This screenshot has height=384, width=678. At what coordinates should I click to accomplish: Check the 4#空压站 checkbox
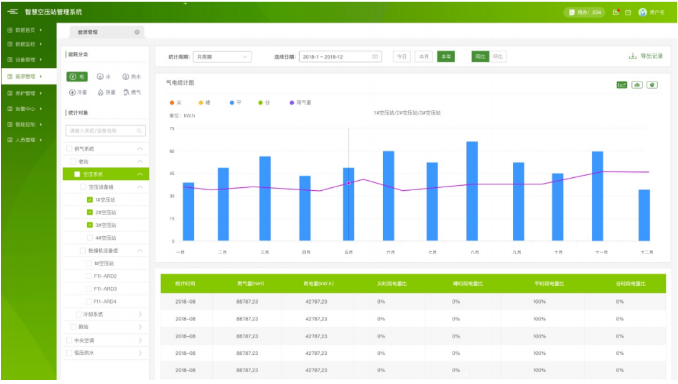click(x=90, y=237)
